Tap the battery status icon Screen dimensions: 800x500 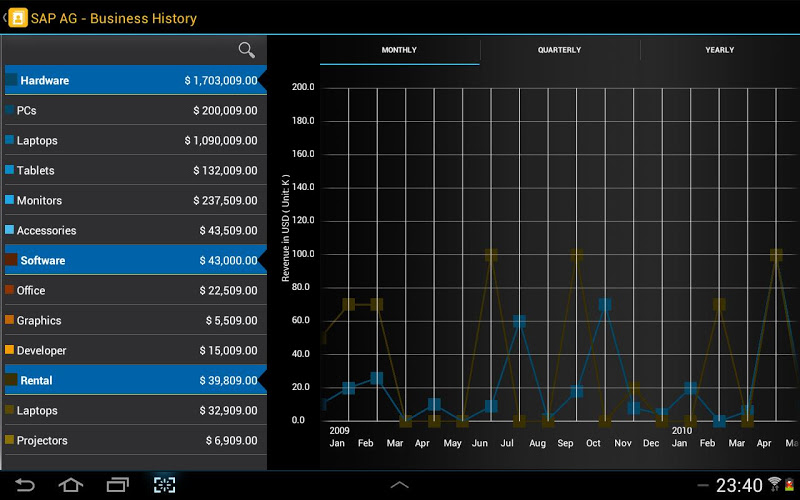click(x=789, y=484)
